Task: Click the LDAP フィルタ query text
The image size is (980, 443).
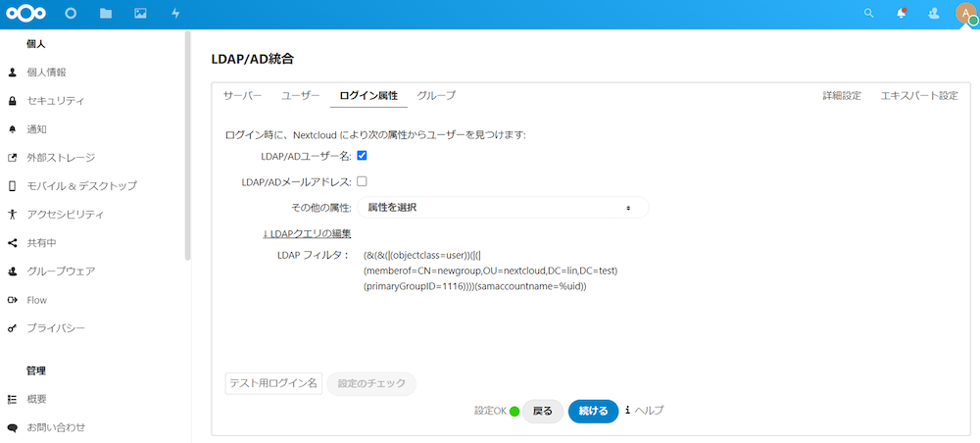Action: [x=490, y=271]
